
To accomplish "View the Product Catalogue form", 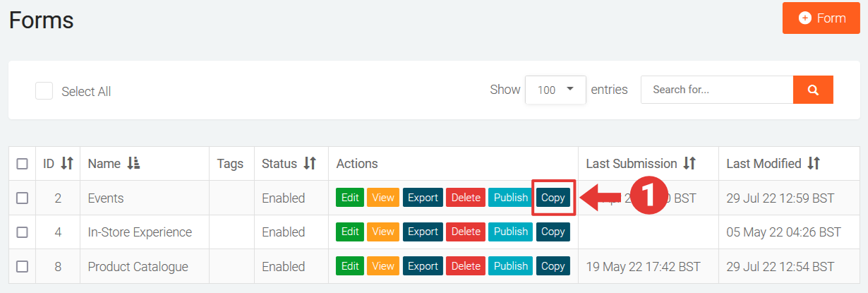I will [383, 266].
